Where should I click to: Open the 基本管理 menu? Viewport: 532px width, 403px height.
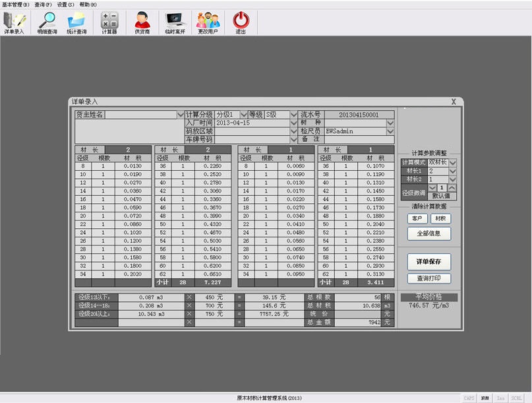click(16, 4)
